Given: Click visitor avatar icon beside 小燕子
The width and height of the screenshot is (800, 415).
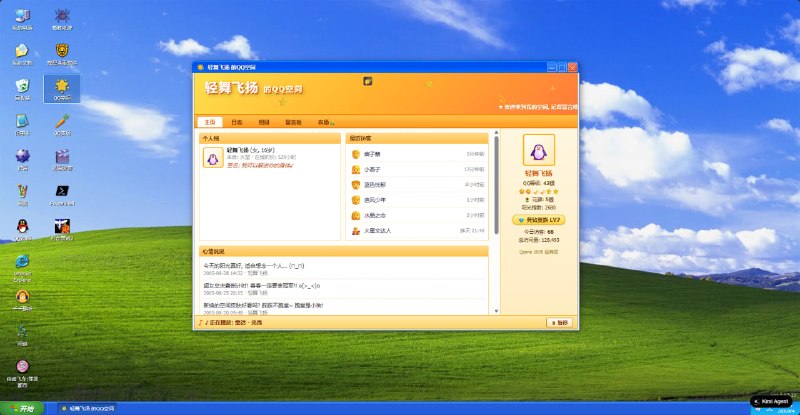Looking at the screenshot, I should coord(356,169).
